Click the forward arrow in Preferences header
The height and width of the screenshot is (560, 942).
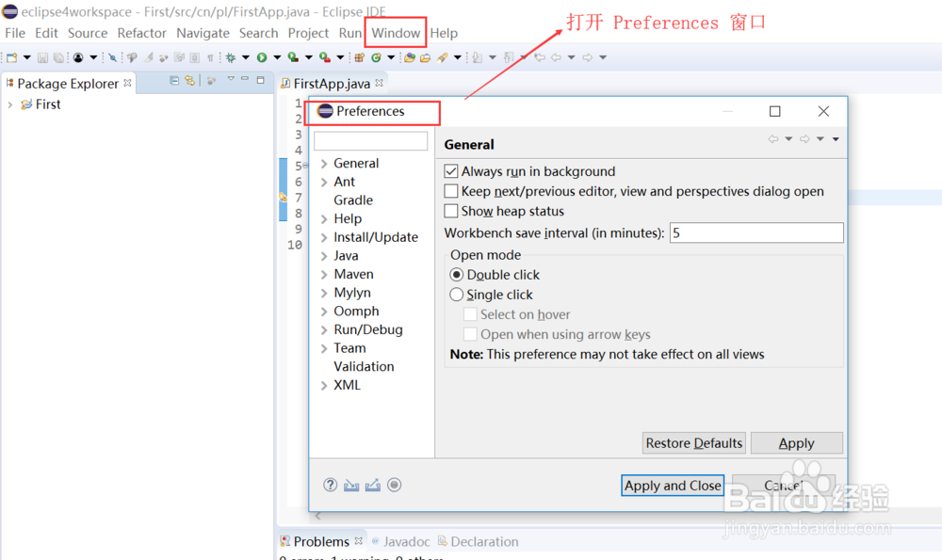click(804, 139)
